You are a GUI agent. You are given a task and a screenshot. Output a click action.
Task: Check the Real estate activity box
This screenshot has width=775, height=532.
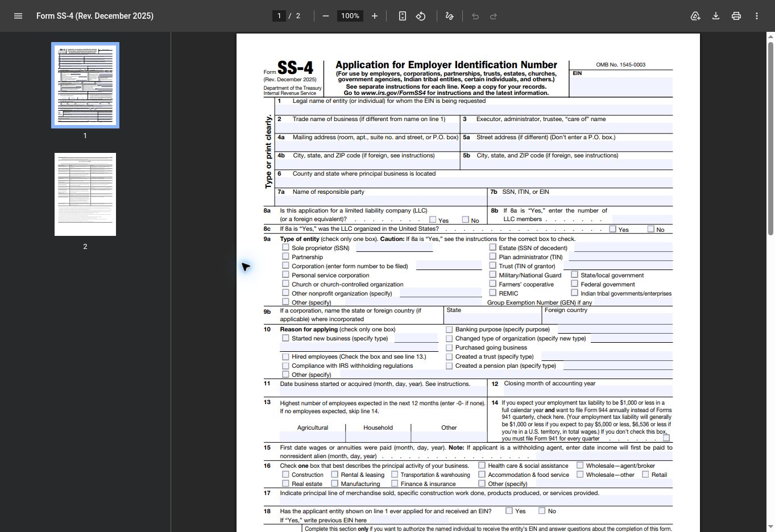[x=285, y=483]
